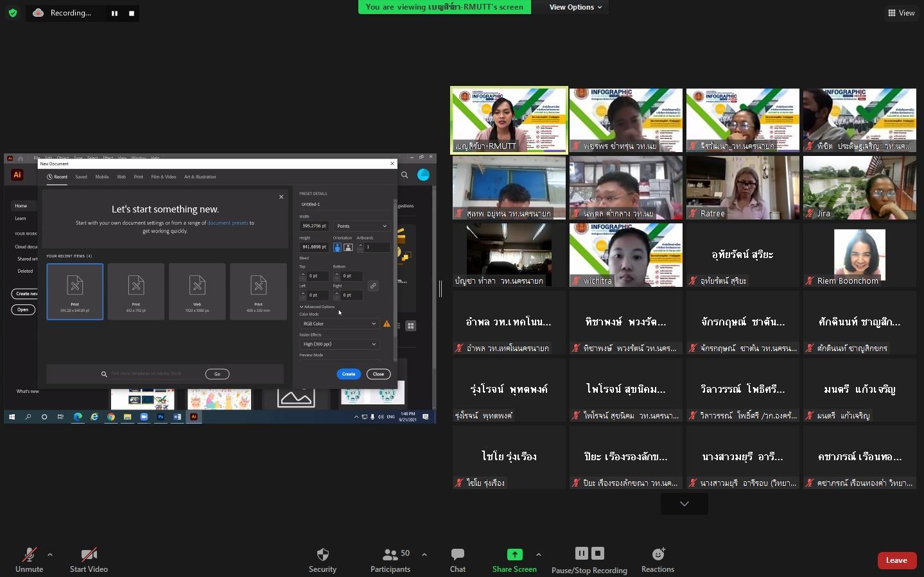
Task: Choose the Print 488 x 330 mm preset
Action: (x=258, y=291)
